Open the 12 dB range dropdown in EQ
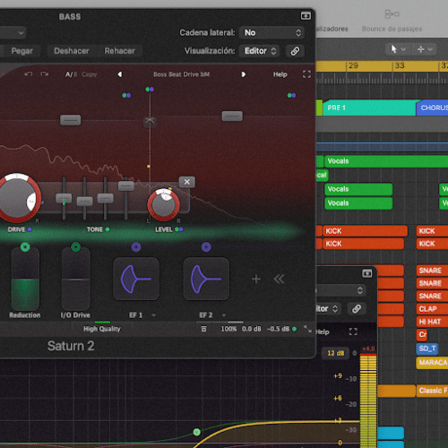This screenshot has width=448, height=448. [x=335, y=353]
